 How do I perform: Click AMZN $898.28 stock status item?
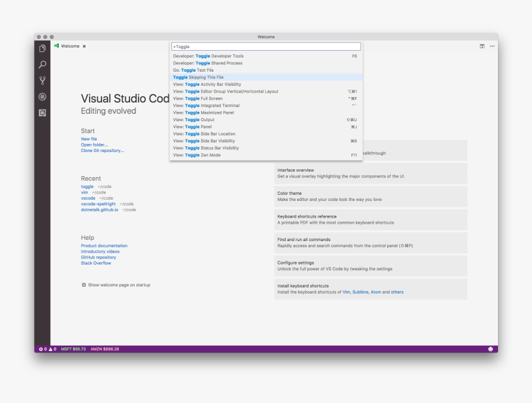tap(105, 349)
